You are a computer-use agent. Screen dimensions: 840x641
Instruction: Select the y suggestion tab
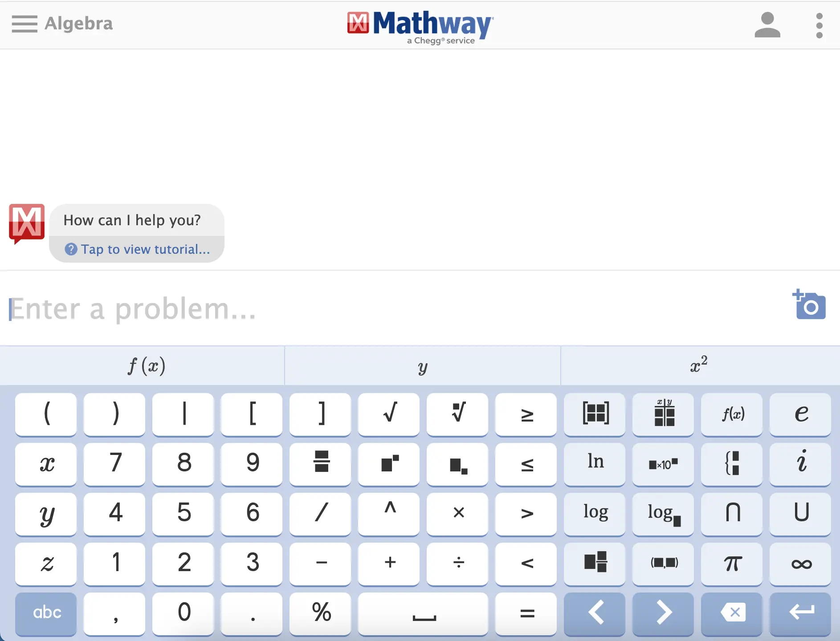click(422, 366)
